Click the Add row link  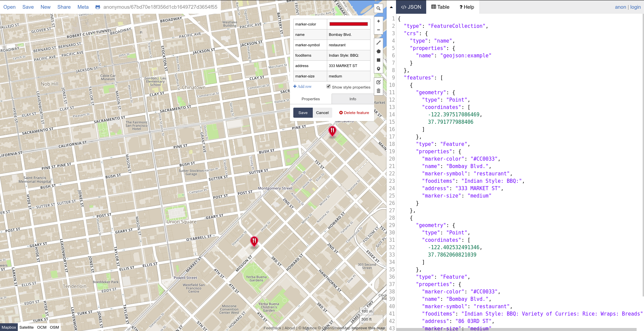302,86
